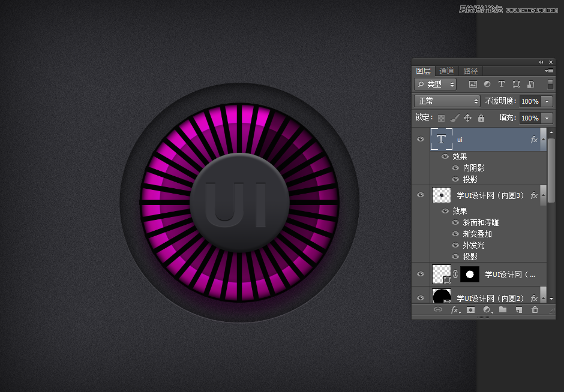Click the black layer mask thumbnail
This screenshot has width=564, height=392.
click(x=470, y=275)
